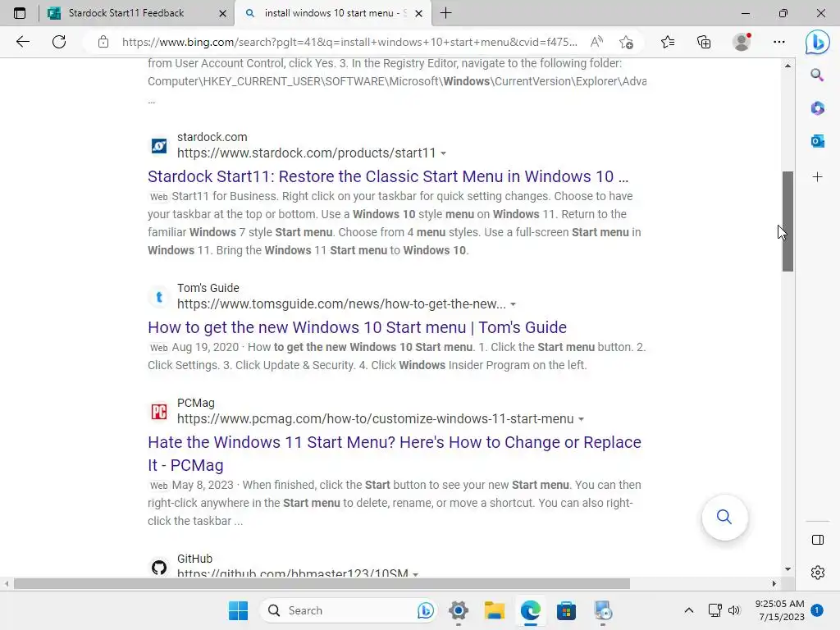Open Outlook sidebar icon
Viewport: 840px width, 630px height.
[817, 141]
